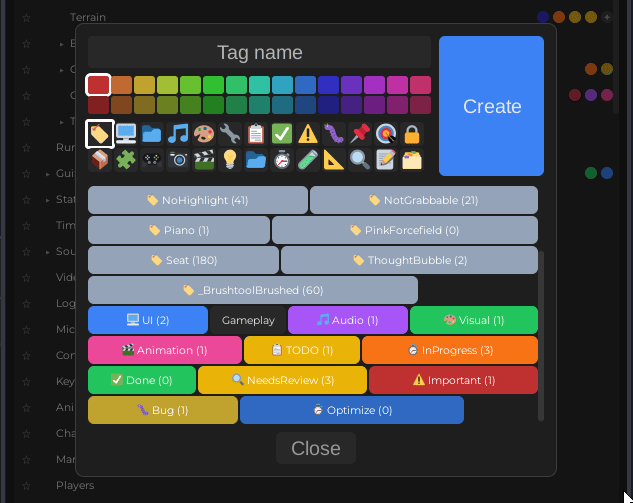This screenshot has height=503, width=633.
Task: Close the tag dialog with Close button
Action: (x=316, y=448)
